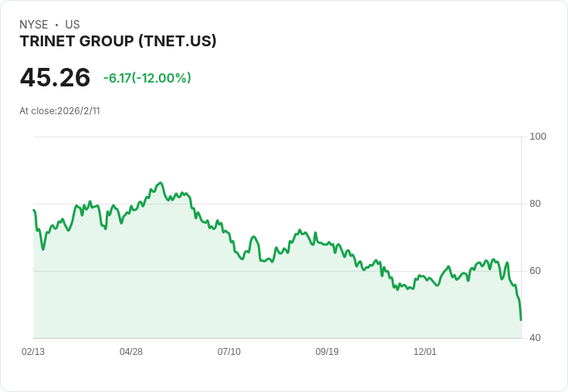
Task: Click the 45.26 closing price
Action: pos(55,77)
